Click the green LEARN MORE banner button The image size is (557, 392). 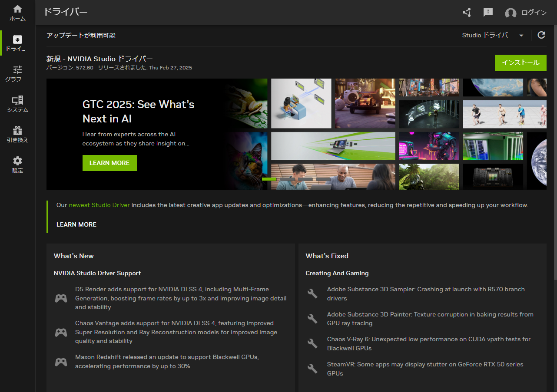109,163
